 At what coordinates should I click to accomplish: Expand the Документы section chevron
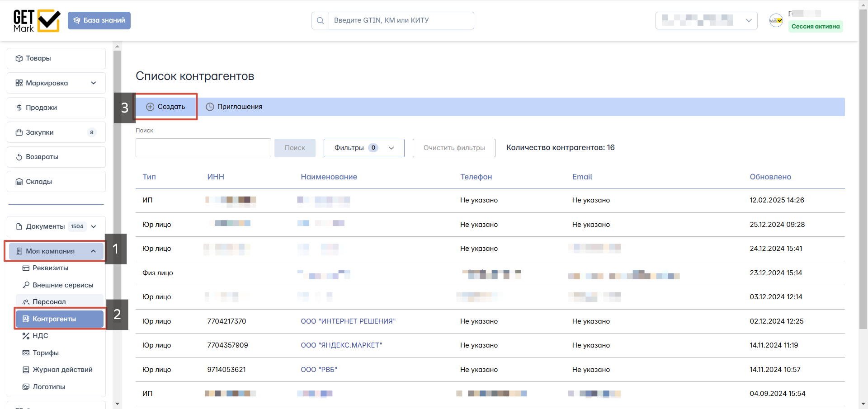click(x=94, y=226)
